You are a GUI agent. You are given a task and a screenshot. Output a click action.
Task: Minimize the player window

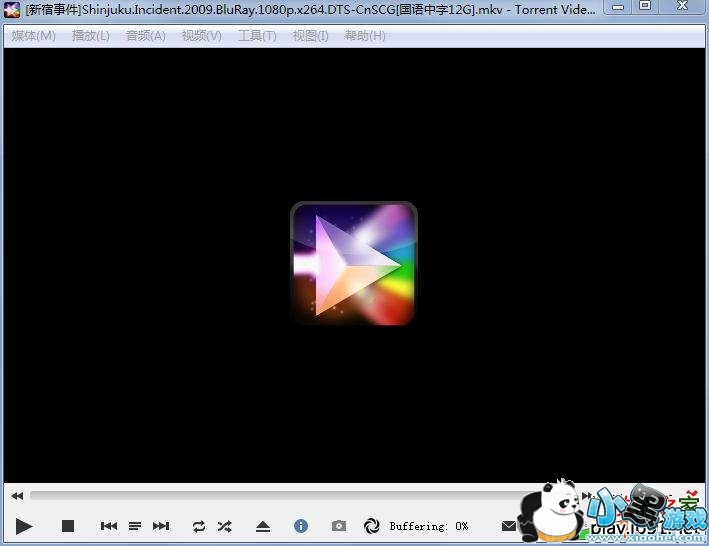coord(618,7)
